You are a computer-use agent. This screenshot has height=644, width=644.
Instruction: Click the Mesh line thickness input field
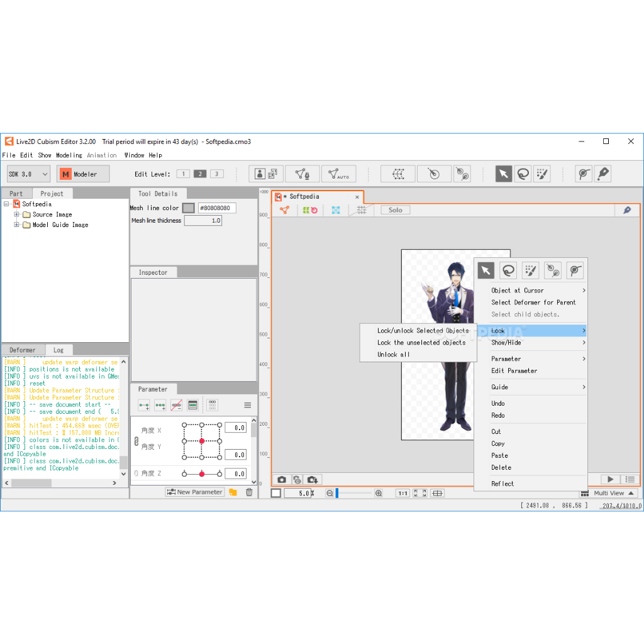click(x=203, y=221)
